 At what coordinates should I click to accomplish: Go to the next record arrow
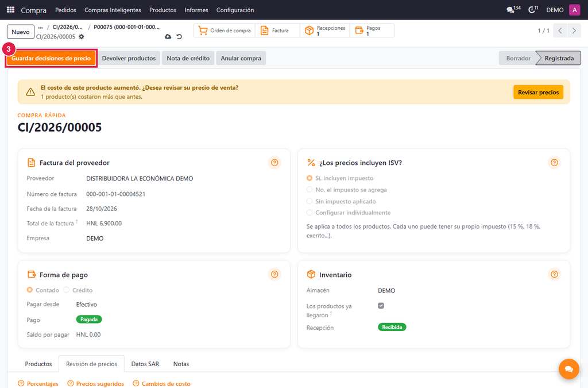point(574,31)
